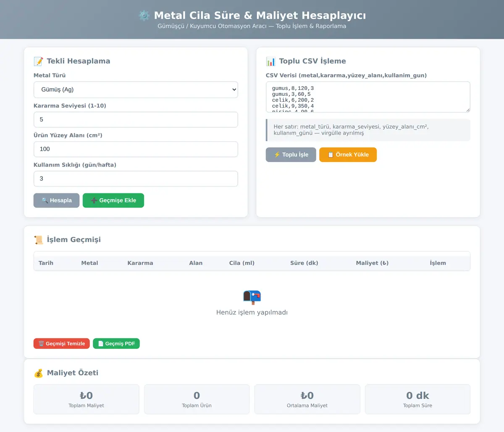Click the Hesapla button
The image size is (504, 432).
56,200
